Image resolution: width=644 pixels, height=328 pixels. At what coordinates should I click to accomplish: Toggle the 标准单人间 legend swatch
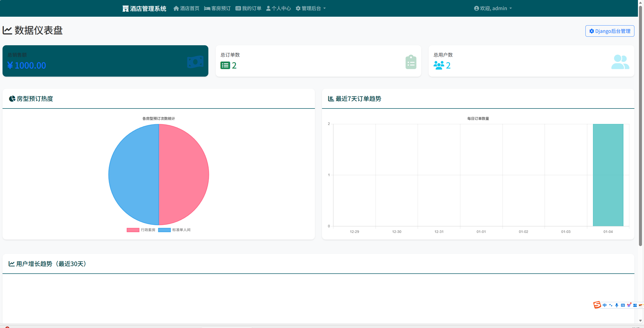(x=164, y=230)
